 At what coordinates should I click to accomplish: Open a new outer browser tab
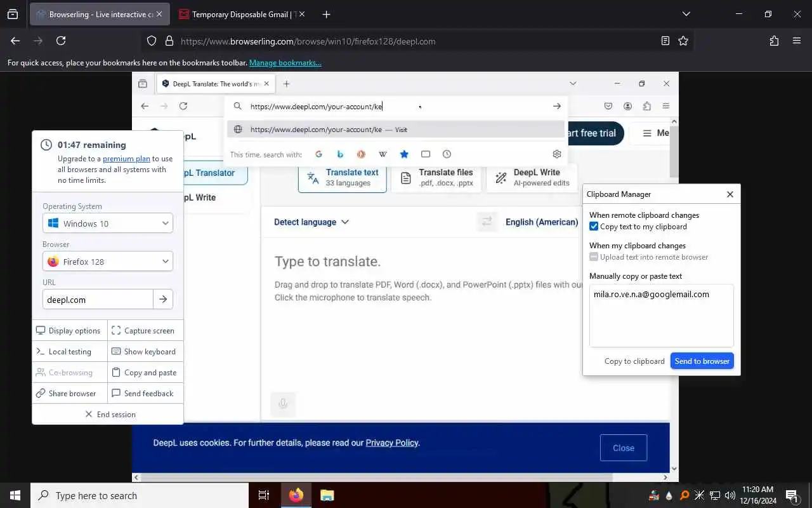[326, 14]
